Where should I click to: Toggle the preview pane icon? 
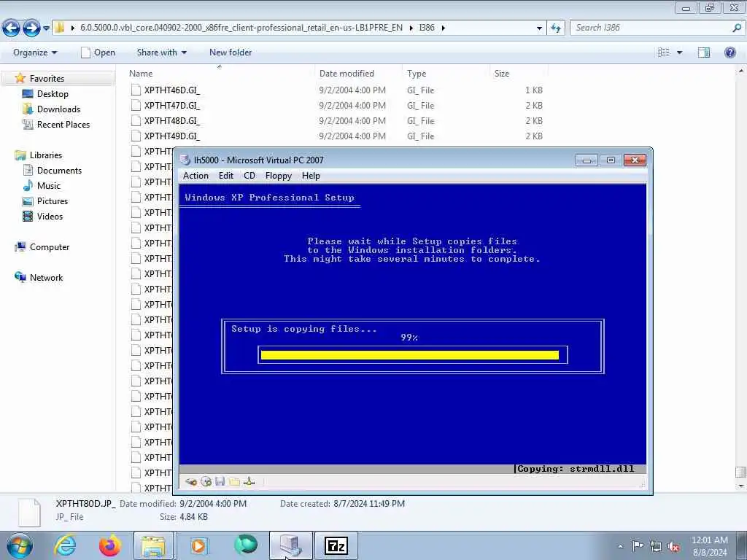point(704,52)
